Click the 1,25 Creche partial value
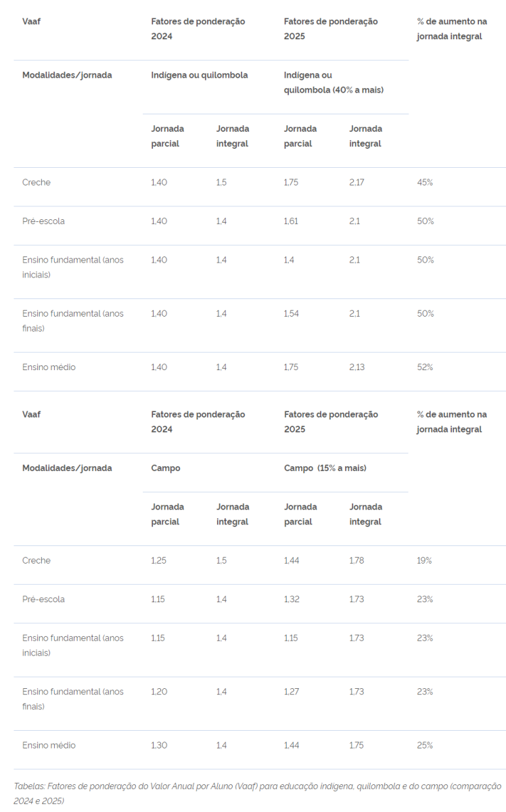The height and width of the screenshot is (812, 506). (160, 561)
